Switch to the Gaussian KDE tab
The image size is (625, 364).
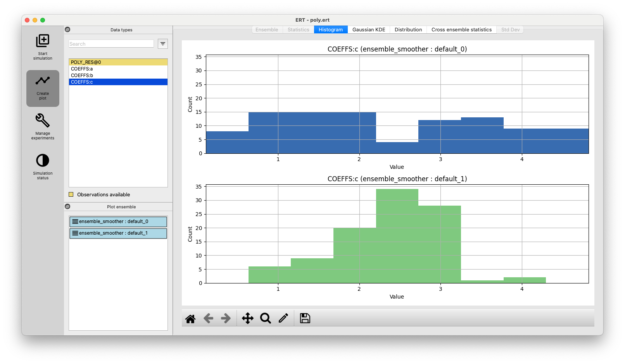pos(369,29)
